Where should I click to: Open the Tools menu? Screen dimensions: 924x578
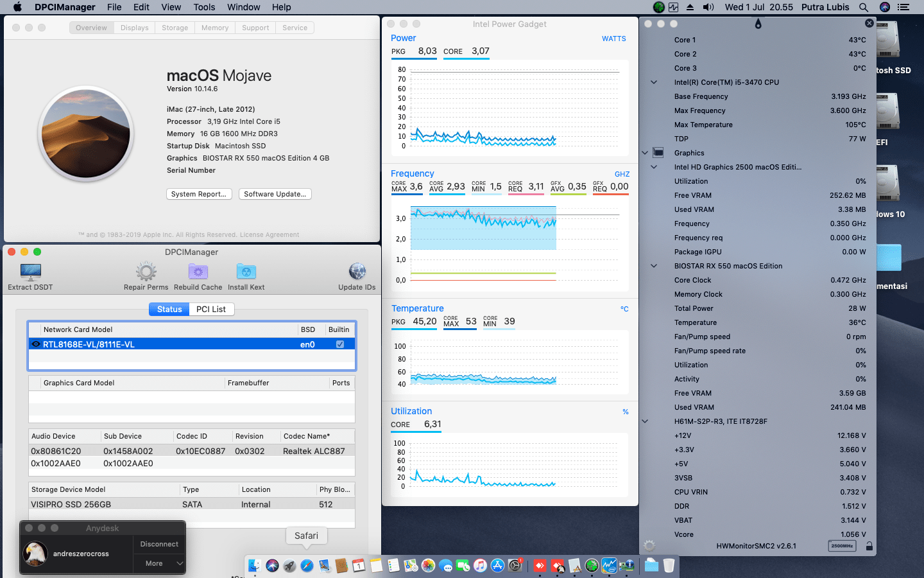pos(204,7)
